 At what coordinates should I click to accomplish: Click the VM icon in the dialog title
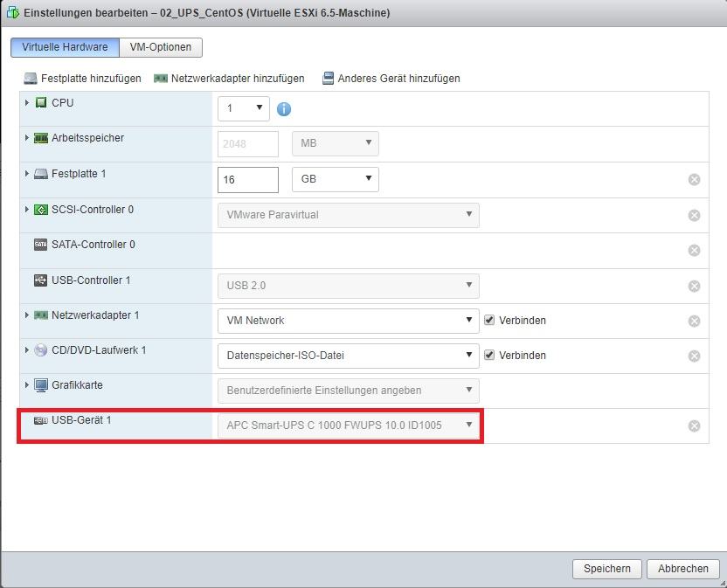(x=13, y=12)
